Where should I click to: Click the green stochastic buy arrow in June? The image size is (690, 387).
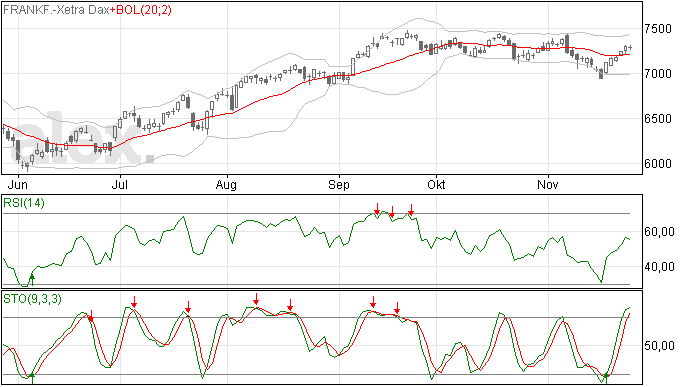(32, 377)
